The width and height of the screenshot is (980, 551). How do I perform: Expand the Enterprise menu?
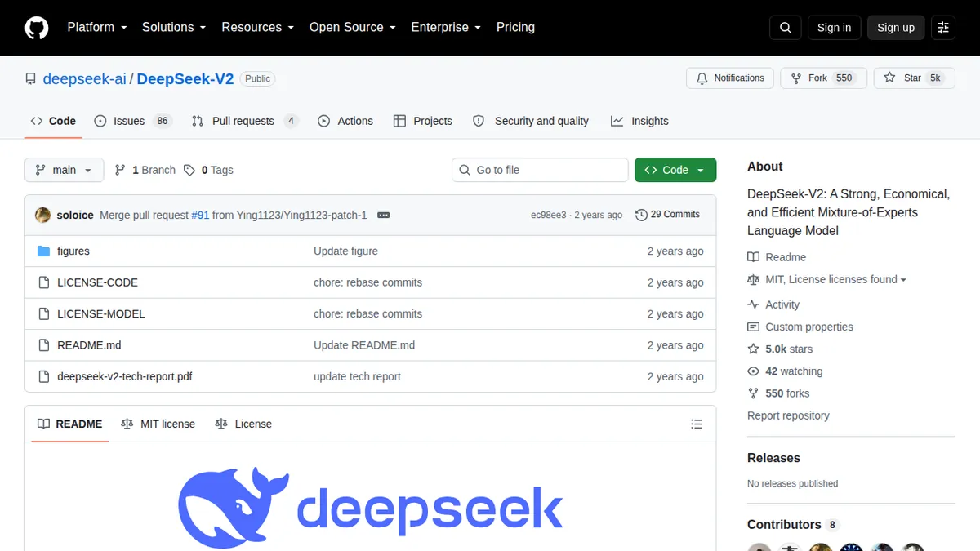[446, 27]
